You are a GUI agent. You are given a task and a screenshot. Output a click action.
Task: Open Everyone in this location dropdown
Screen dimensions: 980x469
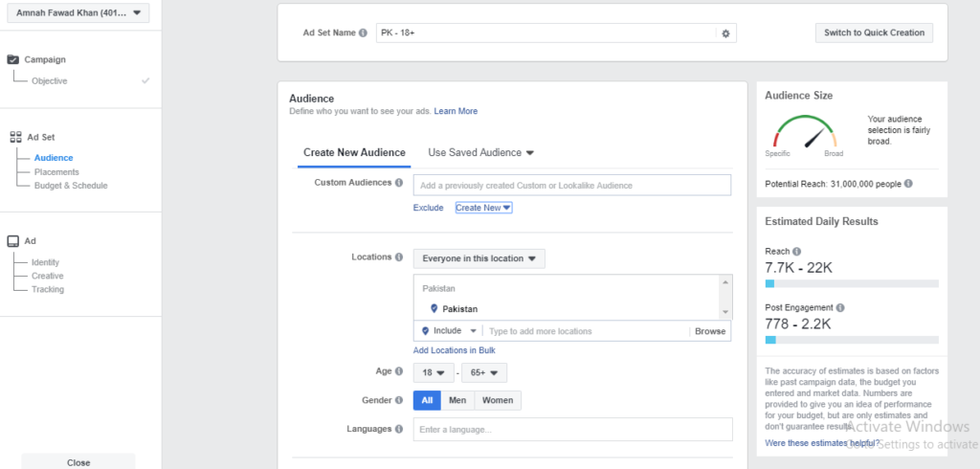[x=479, y=258]
